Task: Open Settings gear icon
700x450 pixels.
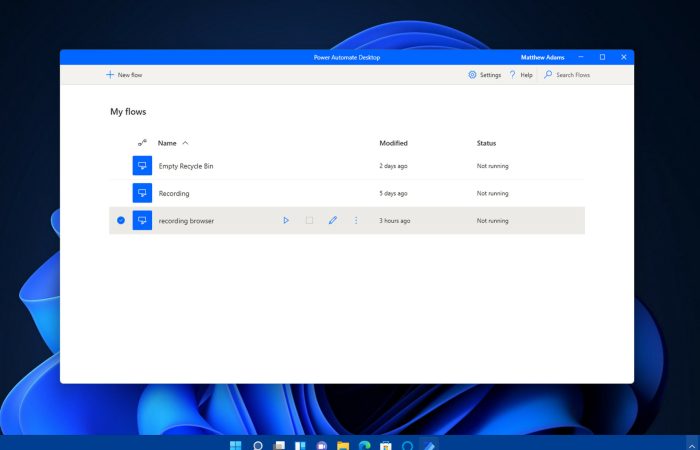Action: 472,75
